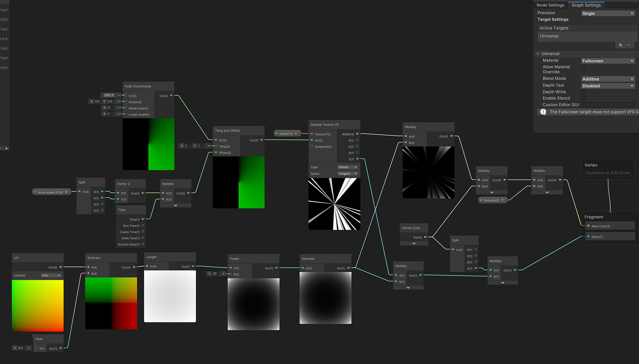This screenshot has height=364, width=639.
Task: Select the Noise speed XY(4) property pill
Action: (x=51, y=192)
